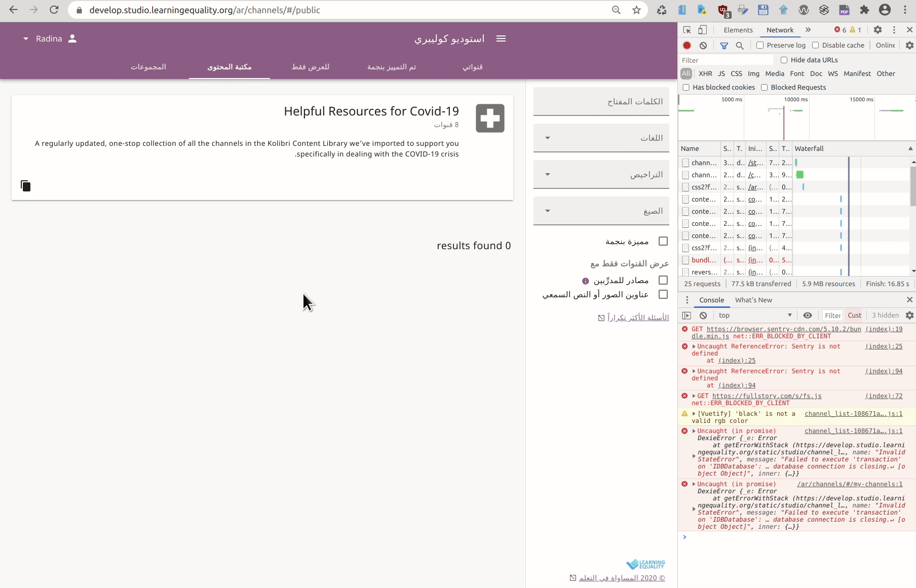This screenshot has height=588, width=916.
Task: Check Hide data URLs
Action: tap(784, 60)
